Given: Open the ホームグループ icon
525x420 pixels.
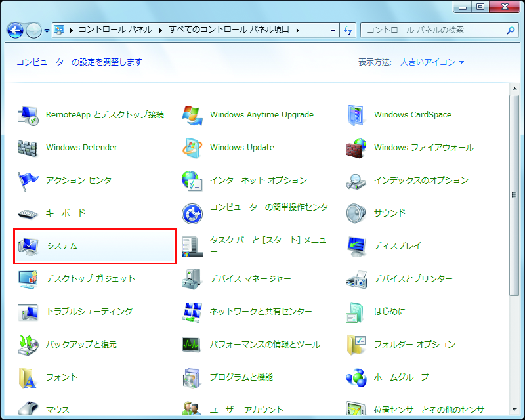Looking at the screenshot, I should [x=356, y=377].
